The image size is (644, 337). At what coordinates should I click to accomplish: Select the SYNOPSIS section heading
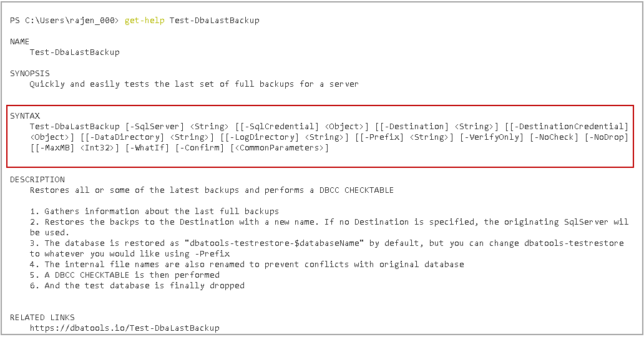coord(29,74)
